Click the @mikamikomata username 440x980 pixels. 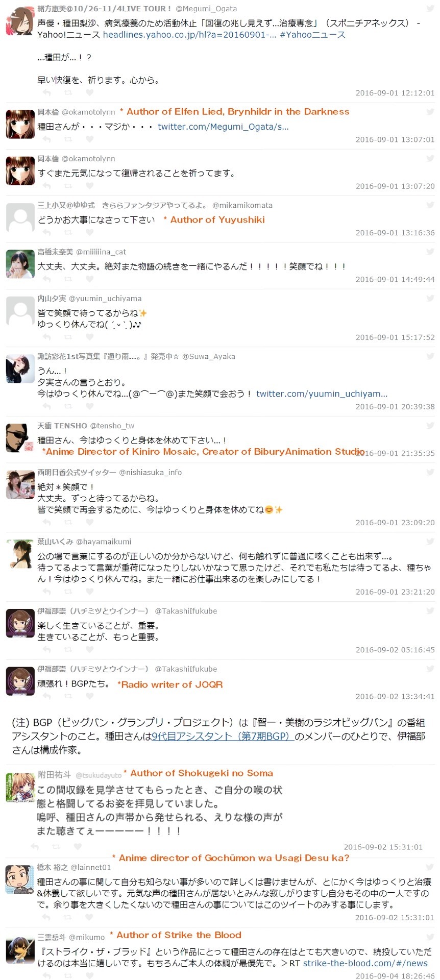click(x=242, y=205)
